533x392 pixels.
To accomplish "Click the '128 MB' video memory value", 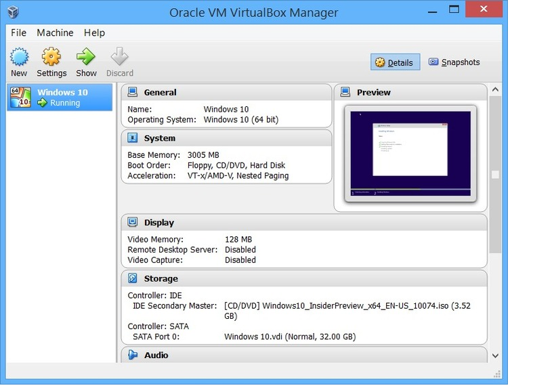I will pos(238,240).
